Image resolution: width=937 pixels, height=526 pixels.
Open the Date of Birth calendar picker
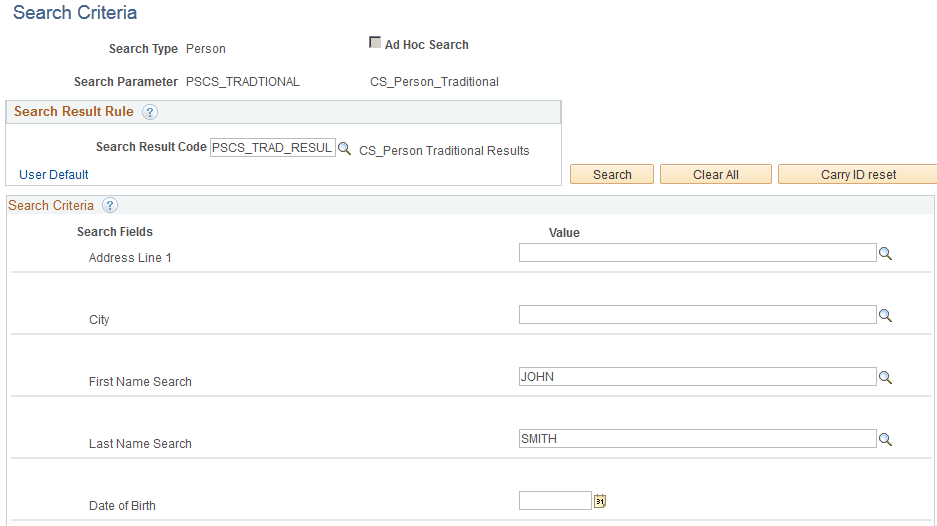coord(600,501)
